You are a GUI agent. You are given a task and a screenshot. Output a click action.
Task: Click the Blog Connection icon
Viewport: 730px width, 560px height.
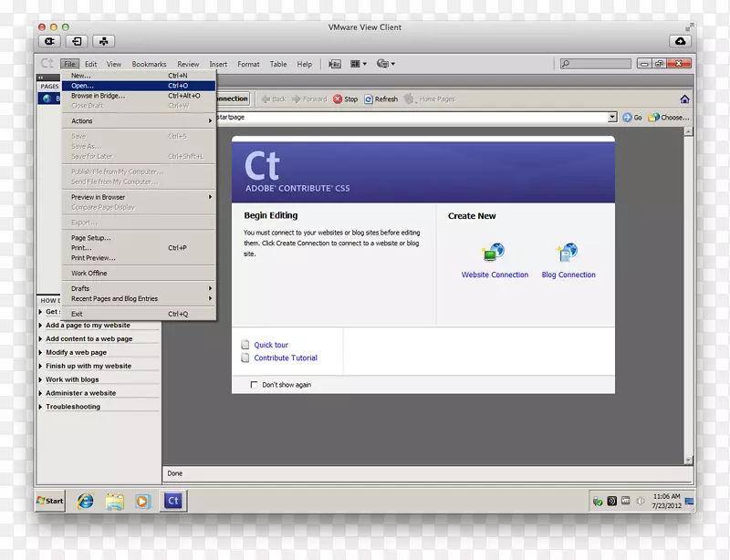coord(568,253)
